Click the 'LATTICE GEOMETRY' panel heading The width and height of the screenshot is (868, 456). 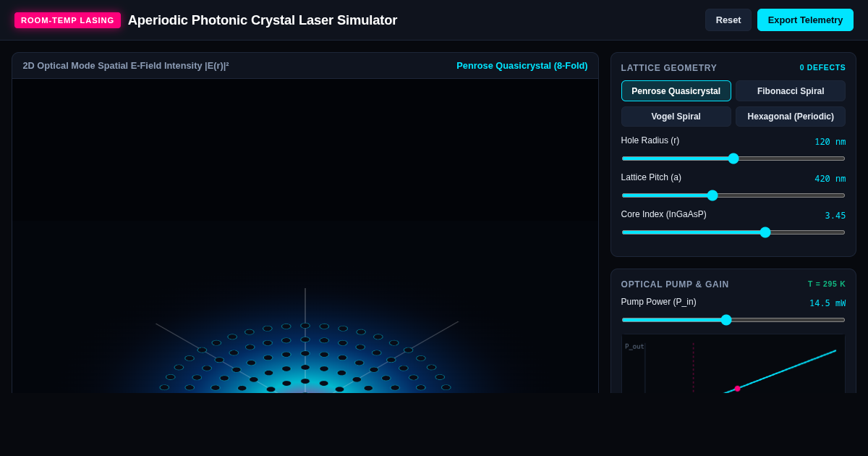(x=669, y=68)
